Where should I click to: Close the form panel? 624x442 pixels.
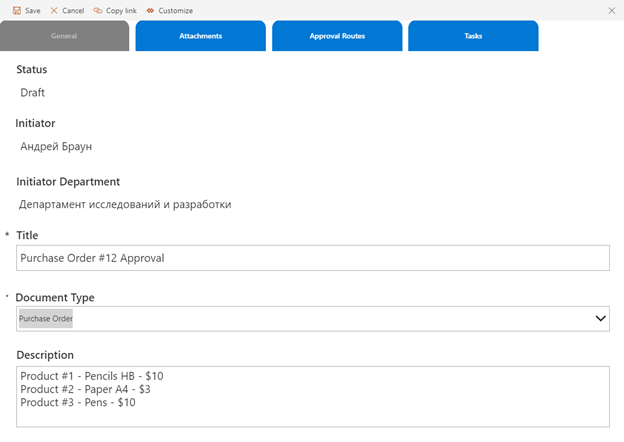[612, 10]
